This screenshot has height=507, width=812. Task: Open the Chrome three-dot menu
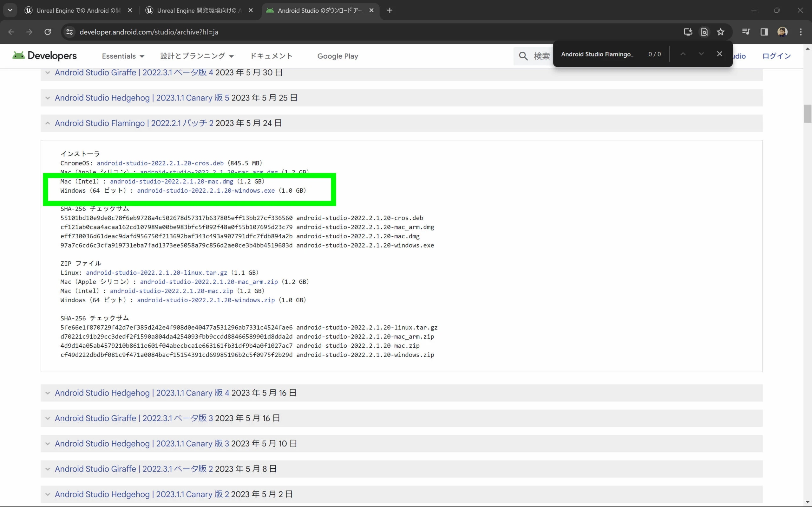(x=801, y=32)
